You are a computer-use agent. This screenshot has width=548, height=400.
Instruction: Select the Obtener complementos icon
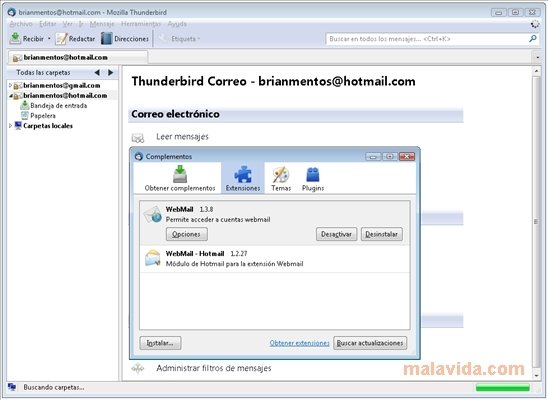[x=180, y=174]
